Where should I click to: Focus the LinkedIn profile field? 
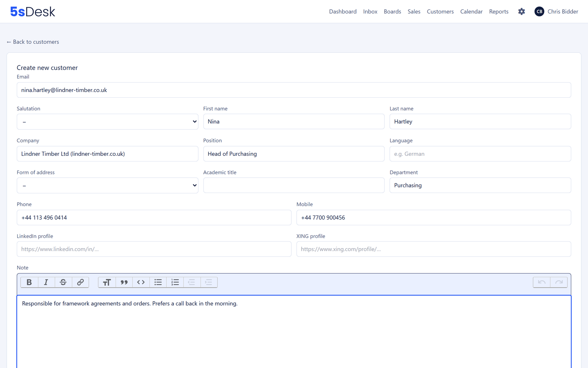154,249
